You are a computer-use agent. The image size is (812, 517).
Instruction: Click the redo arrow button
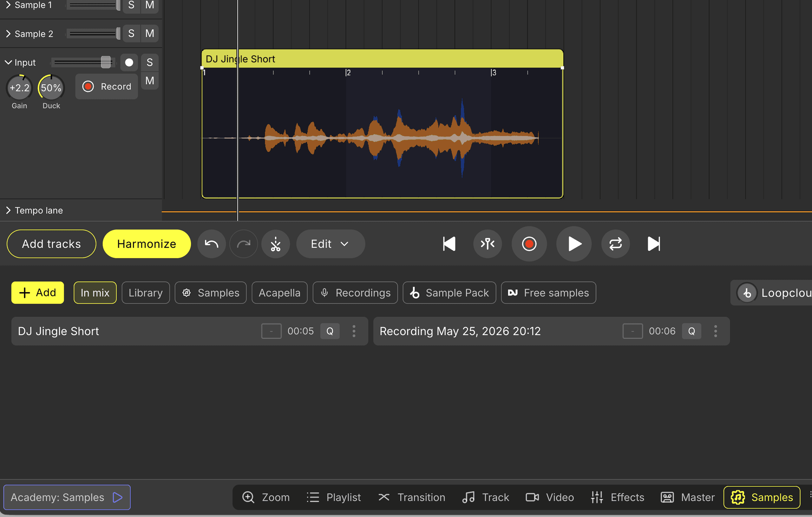[x=244, y=244]
